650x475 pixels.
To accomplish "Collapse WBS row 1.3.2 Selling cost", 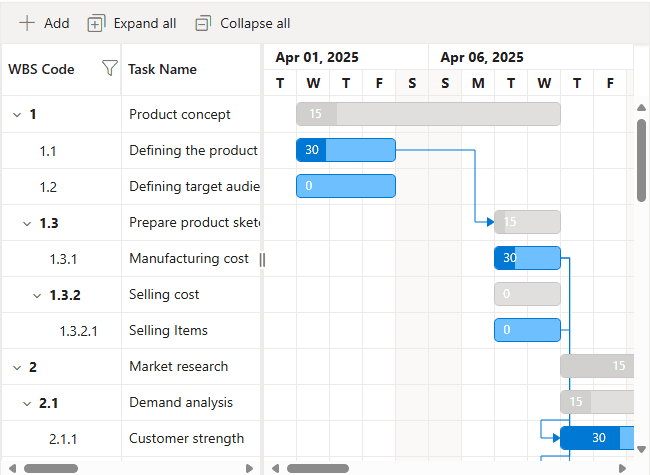I will click(x=36, y=295).
